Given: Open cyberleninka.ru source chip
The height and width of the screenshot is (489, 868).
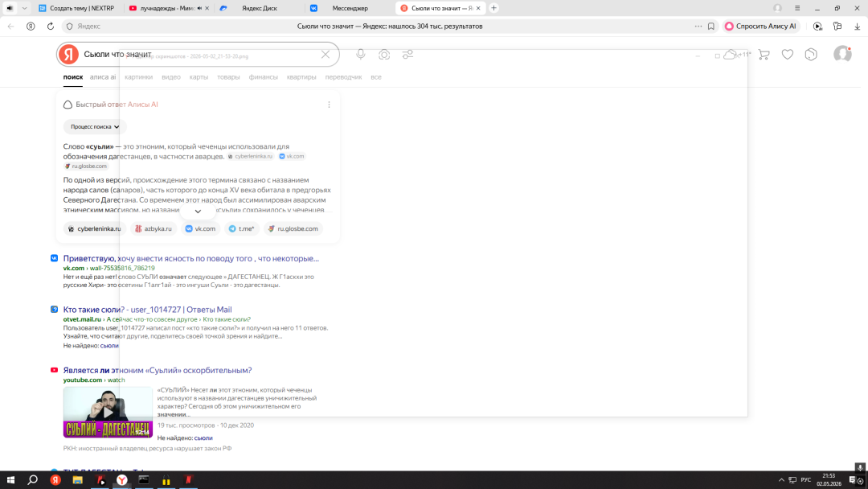Looking at the screenshot, I should pos(95,228).
